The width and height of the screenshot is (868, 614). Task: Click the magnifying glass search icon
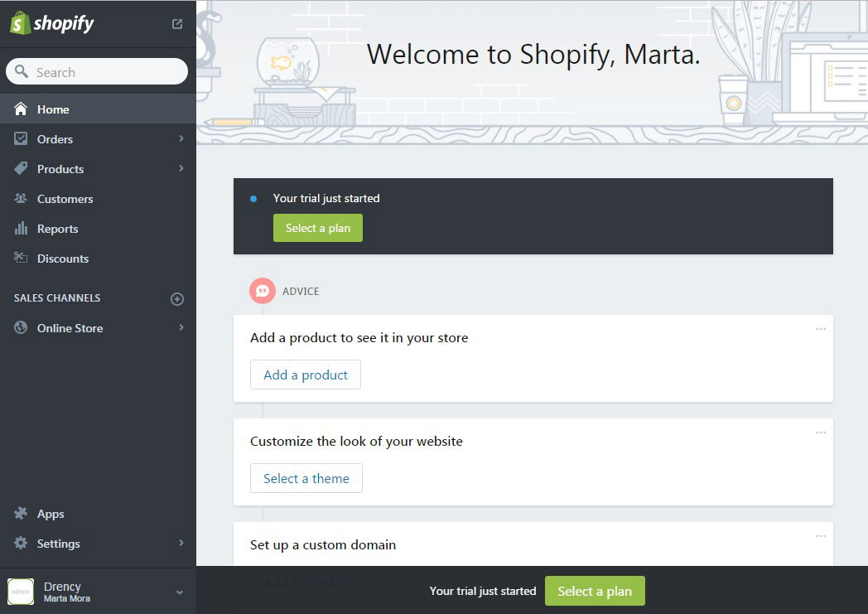pyautogui.click(x=22, y=71)
